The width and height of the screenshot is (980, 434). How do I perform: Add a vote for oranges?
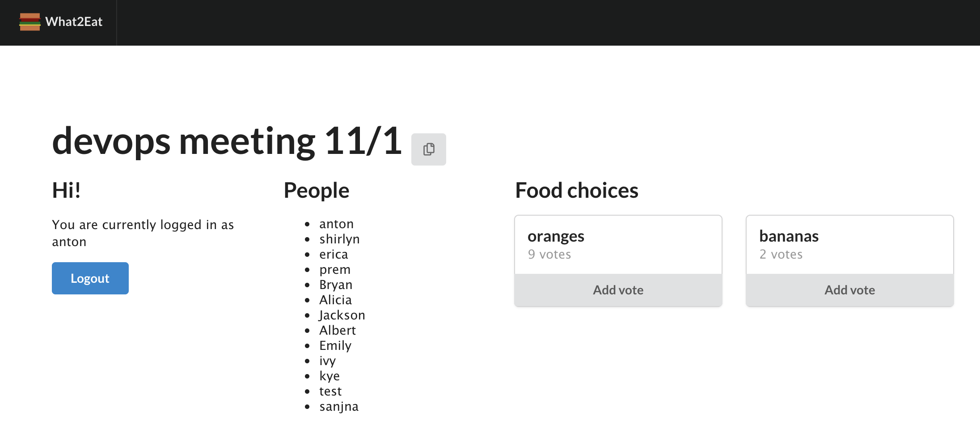tap(618, 290)
